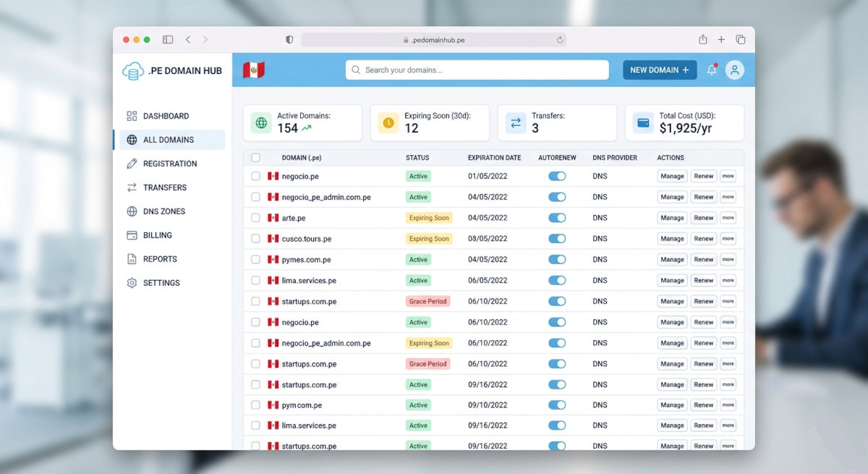Click the Total Cost credit card icon
The height and width of the screenshot is (474, 868).
click(x=643, y=123)
